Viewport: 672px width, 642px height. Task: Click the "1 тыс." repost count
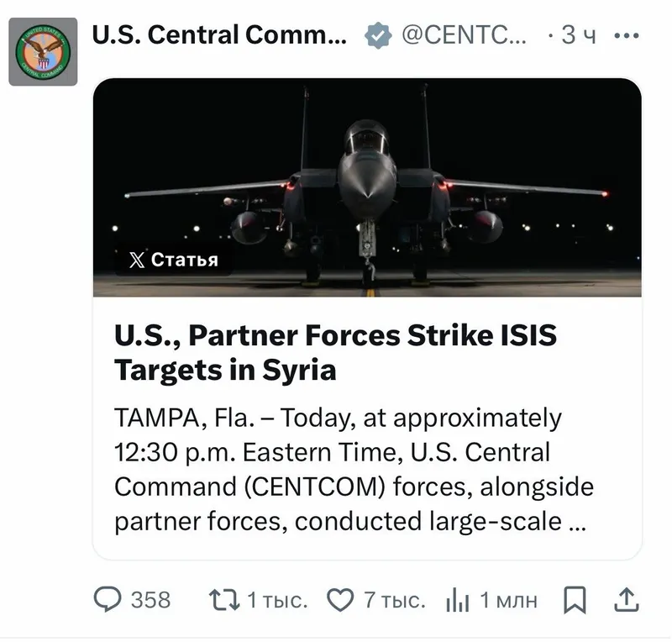pyautogui.click(x=277, y=600)
